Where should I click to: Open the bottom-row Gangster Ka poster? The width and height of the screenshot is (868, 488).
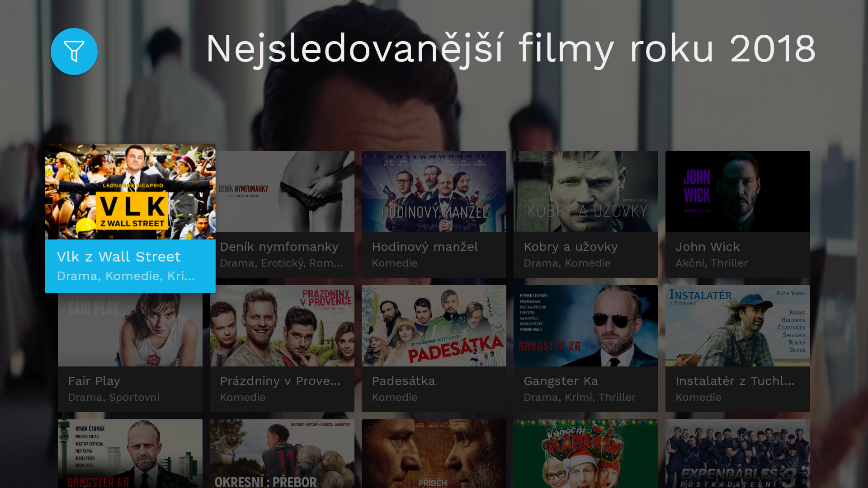click(130, 454)
